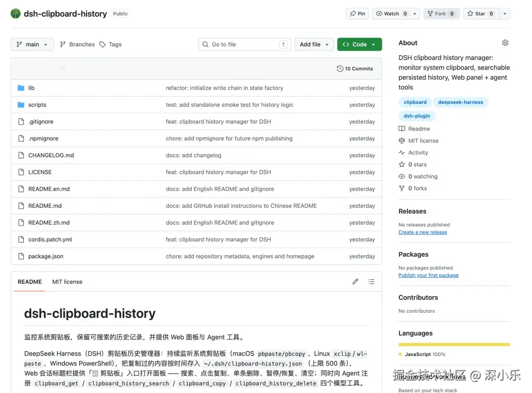
Task: Click the lib folder icon
Action: [21, 88]
